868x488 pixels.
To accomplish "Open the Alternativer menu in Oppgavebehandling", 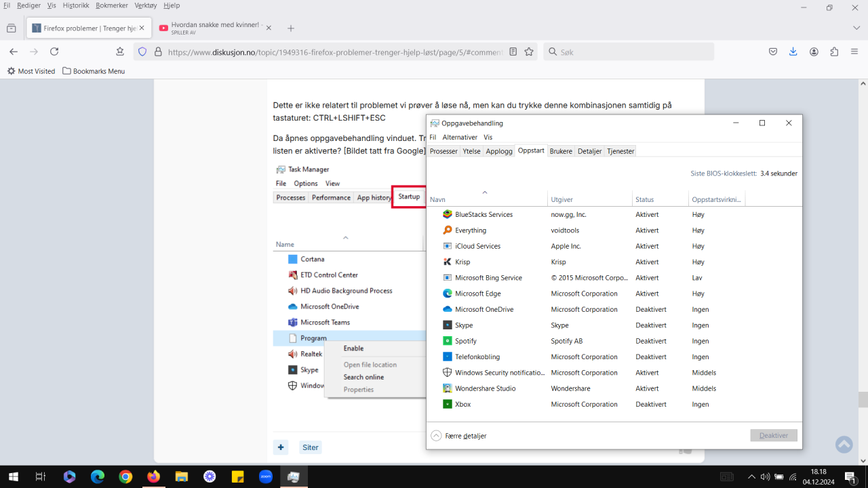I will (x=460, y=137).
